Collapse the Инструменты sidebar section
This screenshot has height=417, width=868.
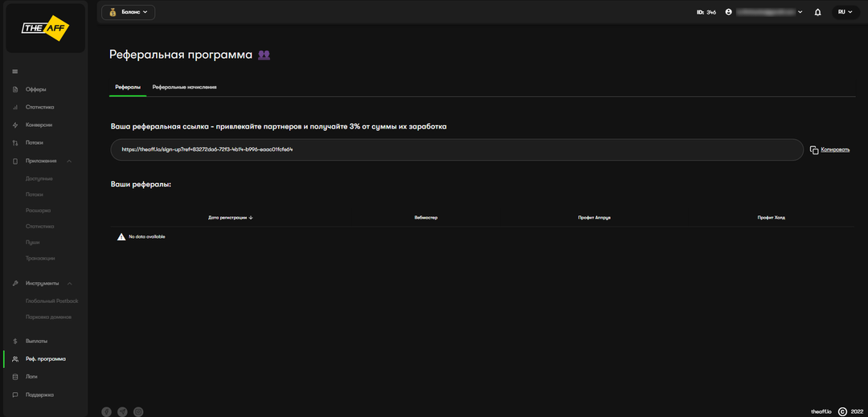click(70, 283)
